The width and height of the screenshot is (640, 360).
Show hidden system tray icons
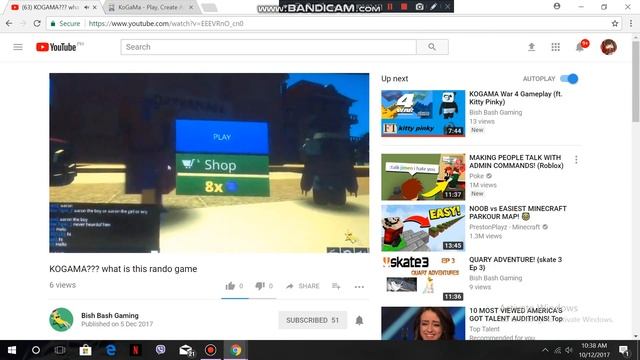click(545, 350)
